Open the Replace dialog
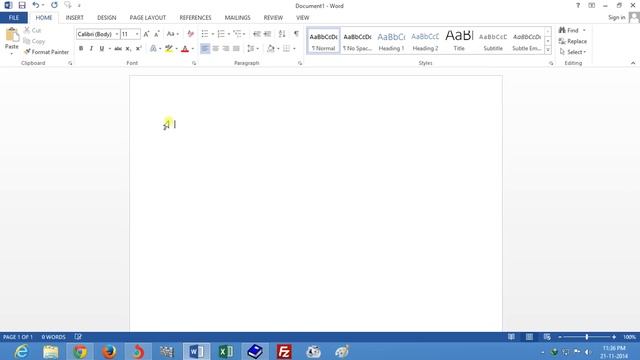640x360 pixels. coord(573,41)
